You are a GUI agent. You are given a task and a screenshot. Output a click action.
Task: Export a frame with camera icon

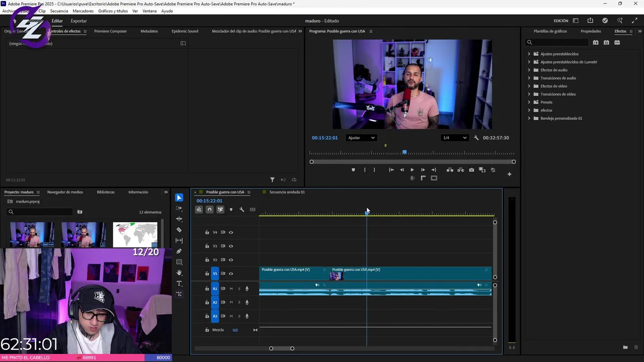(x=471, y=170)
